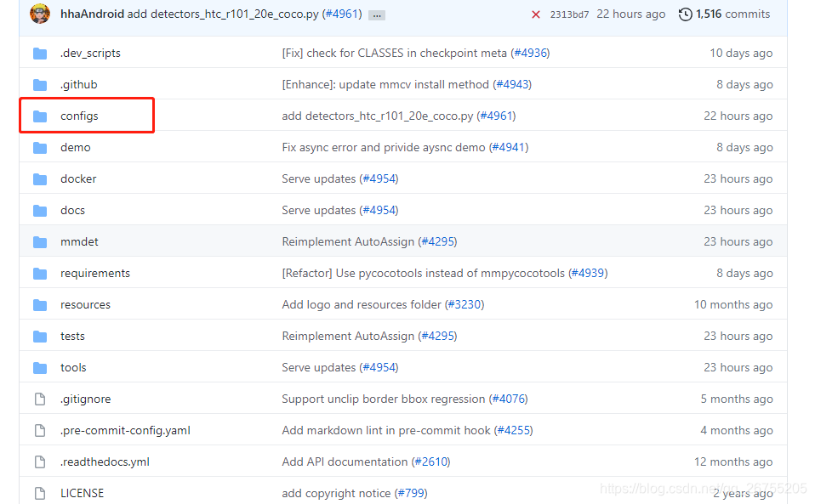Open the docs folder
The width and height of the screenshot is (815, 504).
(72, 210)
